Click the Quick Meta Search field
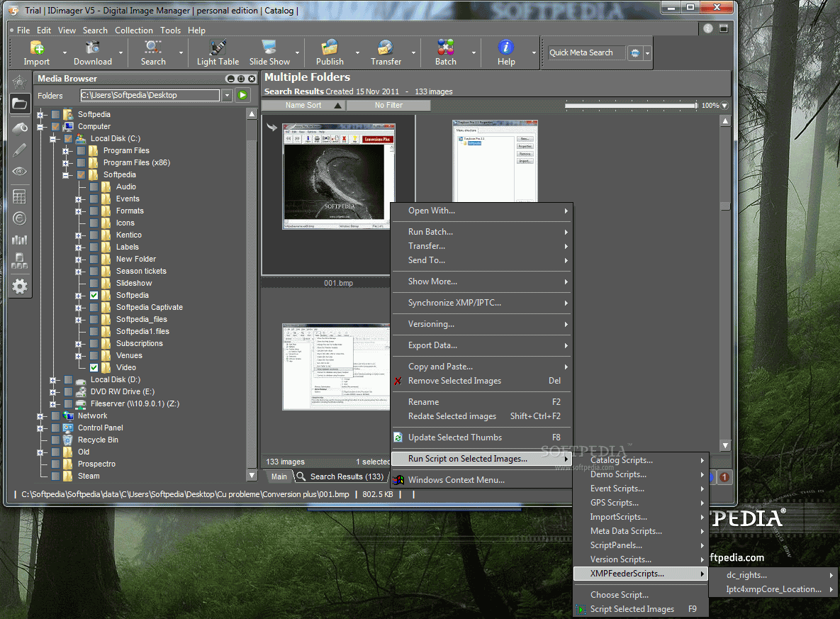 586,52
